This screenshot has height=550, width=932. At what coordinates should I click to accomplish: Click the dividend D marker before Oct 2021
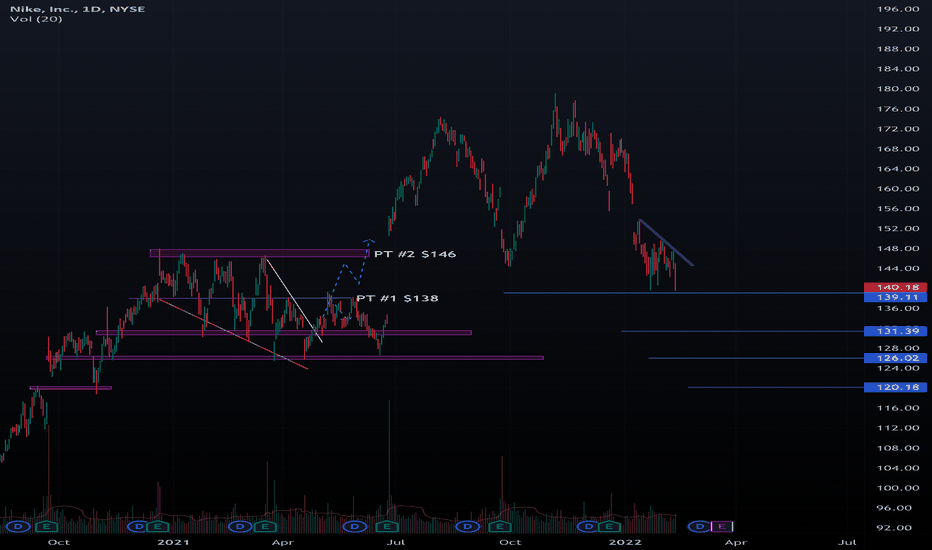tap(468, 527)
